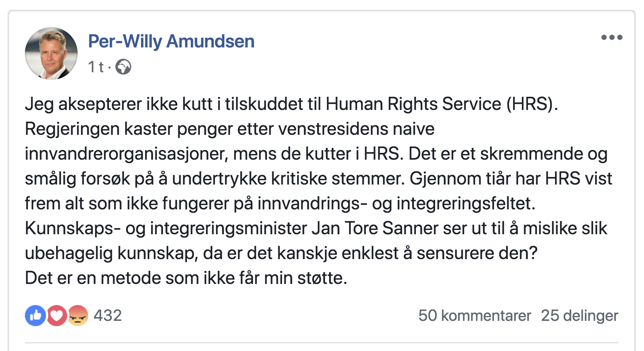Click the word 'innvandrerorganisasjoner' in the post
Screen dimensions: 644x351
click(127, 154)
